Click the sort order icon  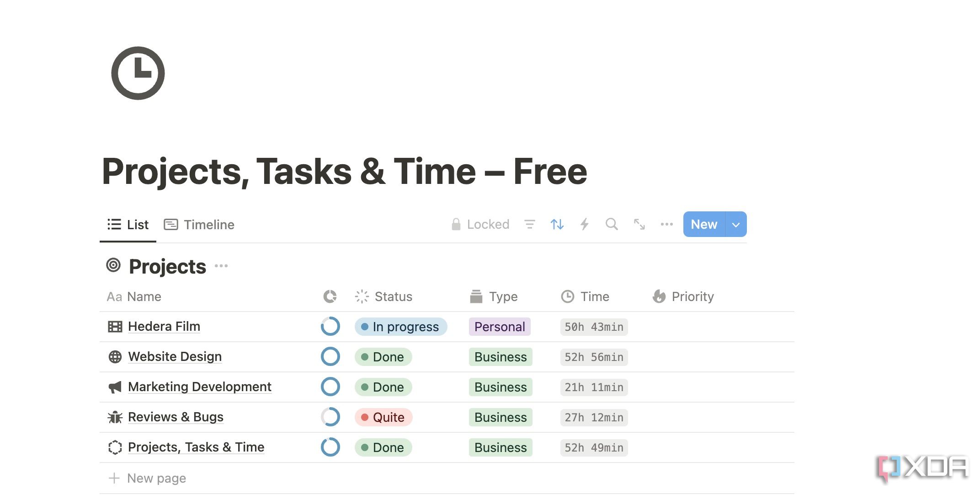555,224
